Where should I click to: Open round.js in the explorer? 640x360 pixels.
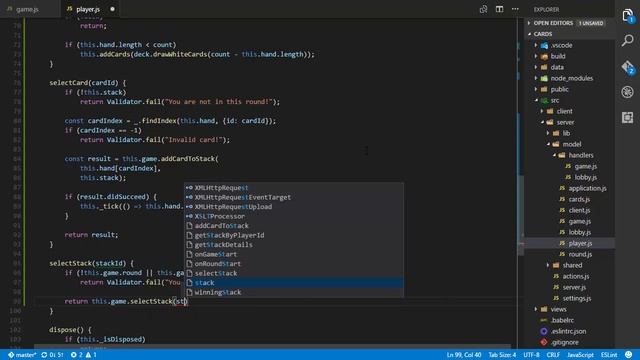580,254
